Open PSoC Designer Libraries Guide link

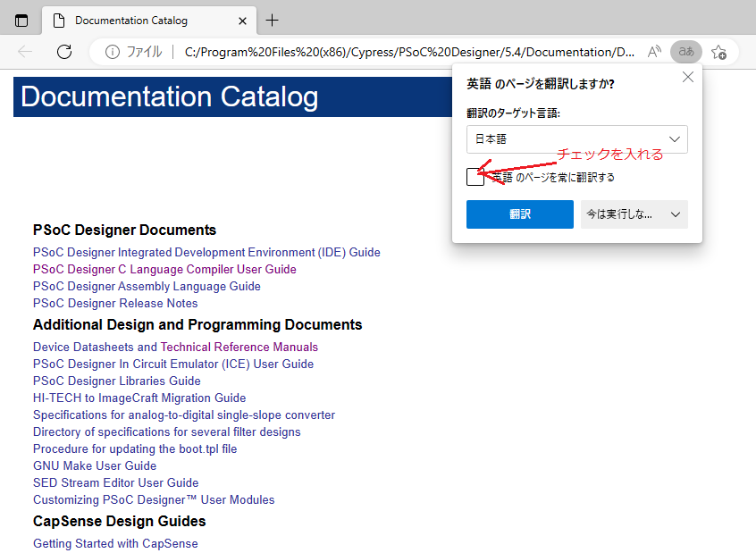(117, 381)
